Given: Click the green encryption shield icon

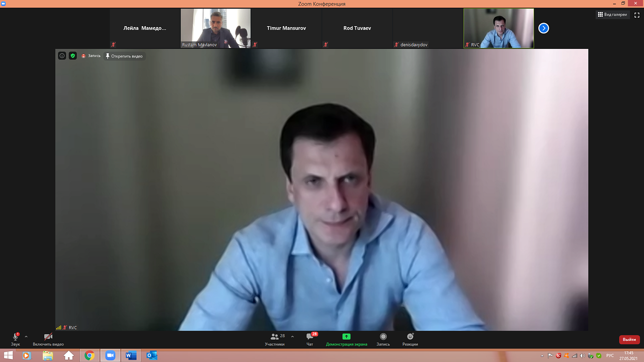Looking at the screenshot, I should pyautogui.click(x=73, y=56).
